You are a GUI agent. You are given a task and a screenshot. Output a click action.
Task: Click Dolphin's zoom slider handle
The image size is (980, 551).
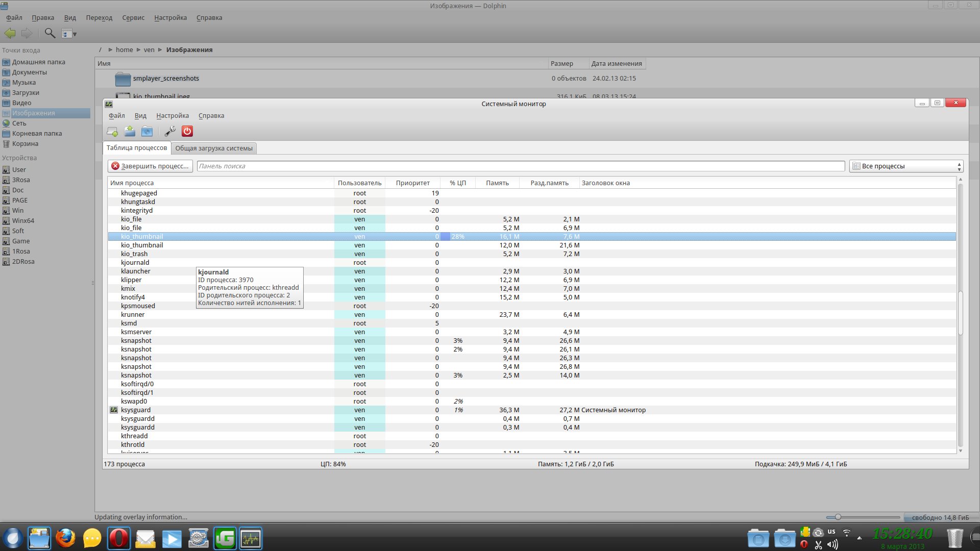pos(838,517)
